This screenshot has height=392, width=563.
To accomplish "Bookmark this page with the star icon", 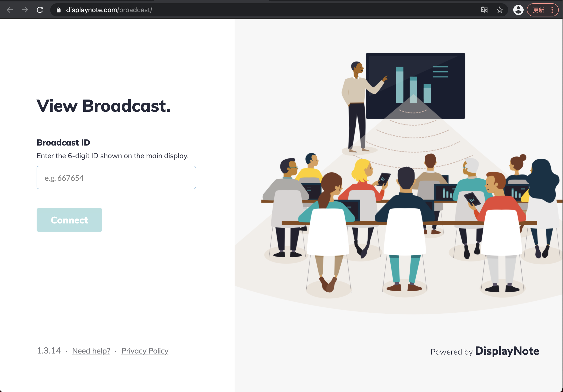I will click(499, 10).
